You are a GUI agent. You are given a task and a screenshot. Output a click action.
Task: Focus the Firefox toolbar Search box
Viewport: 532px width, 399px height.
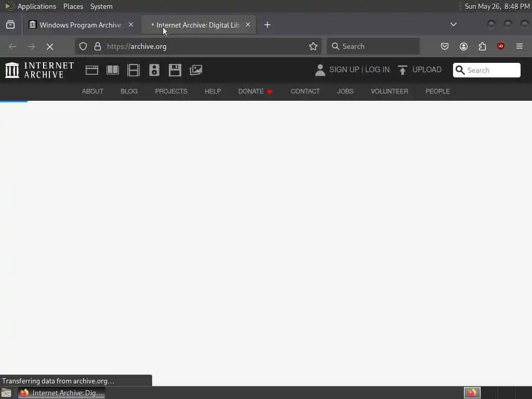pos(373,46)
